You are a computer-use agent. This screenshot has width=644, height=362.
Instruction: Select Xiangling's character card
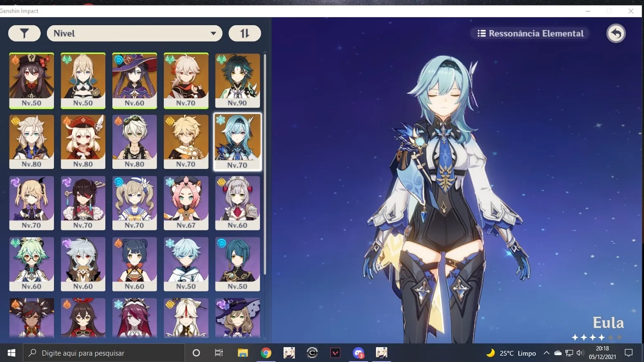click(135, 264)
